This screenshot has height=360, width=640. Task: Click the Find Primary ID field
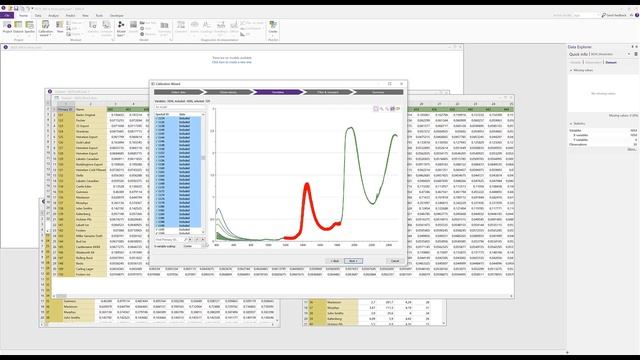point(169,240)
